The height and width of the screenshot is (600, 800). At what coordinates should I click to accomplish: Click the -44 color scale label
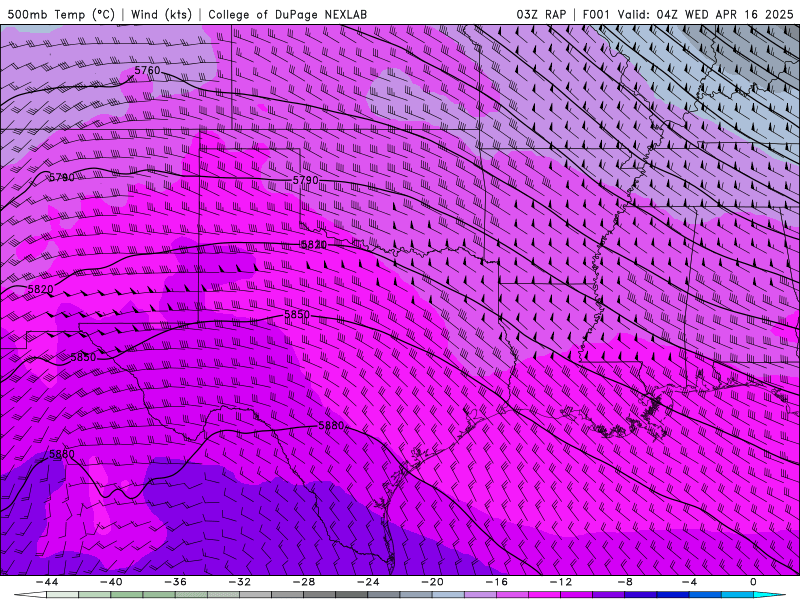tap(47, 582)
